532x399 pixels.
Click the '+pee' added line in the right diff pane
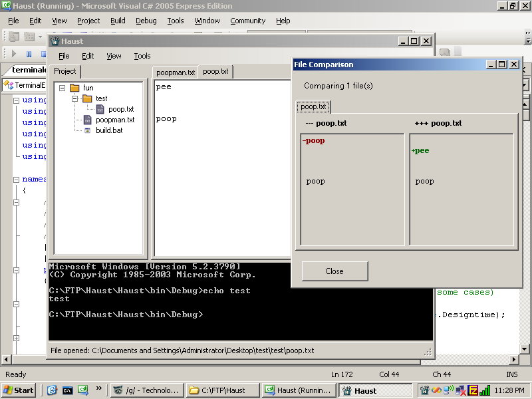[x=420, y=151]
